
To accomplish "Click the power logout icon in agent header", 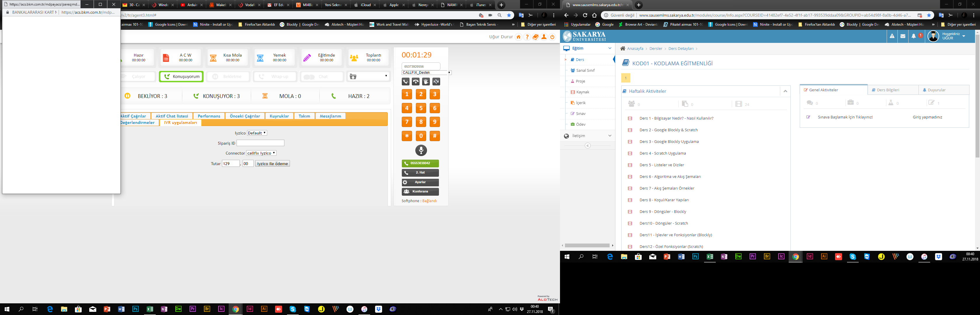I will [552, 37].
